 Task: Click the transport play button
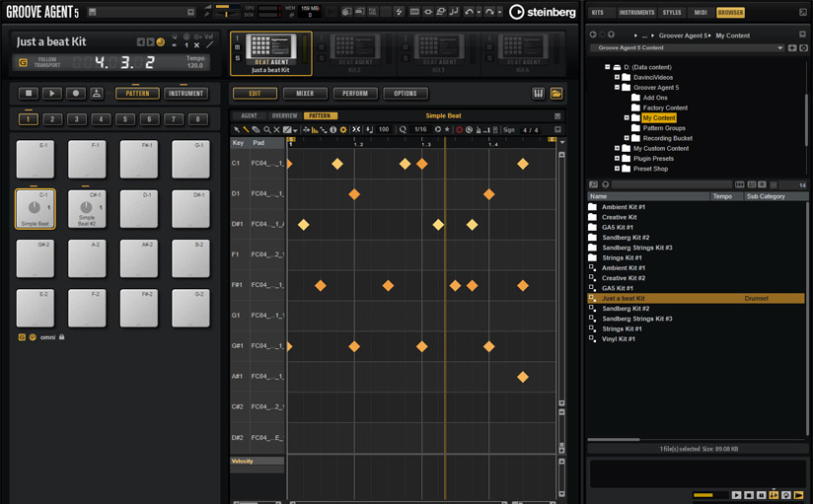[x=52, y=94]
